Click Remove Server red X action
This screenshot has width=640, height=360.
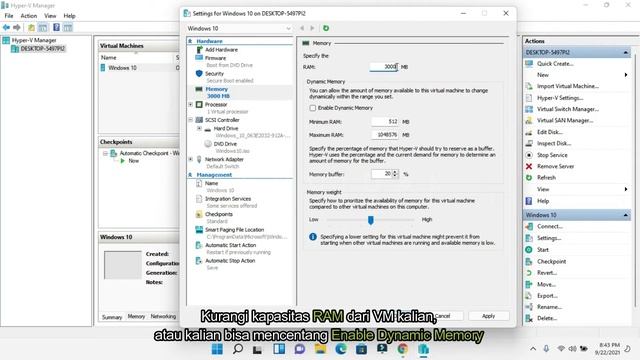529,167
